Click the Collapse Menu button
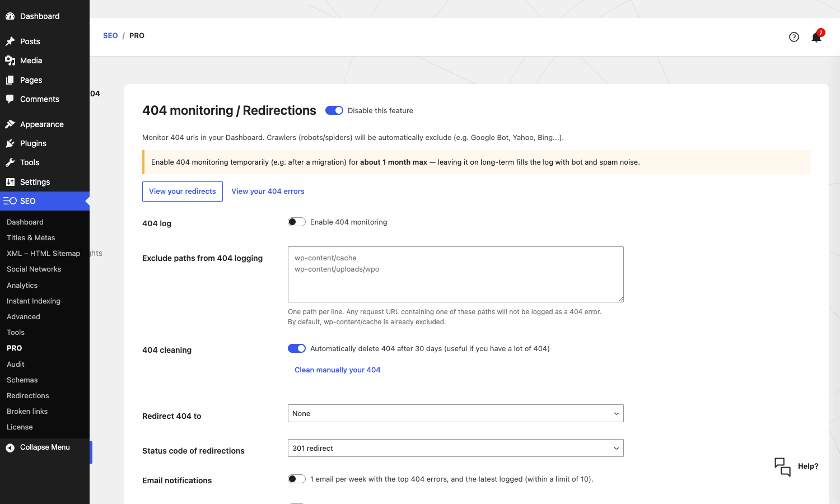The height and width of the screenshot is (504, 840). (x=45, y=447)
